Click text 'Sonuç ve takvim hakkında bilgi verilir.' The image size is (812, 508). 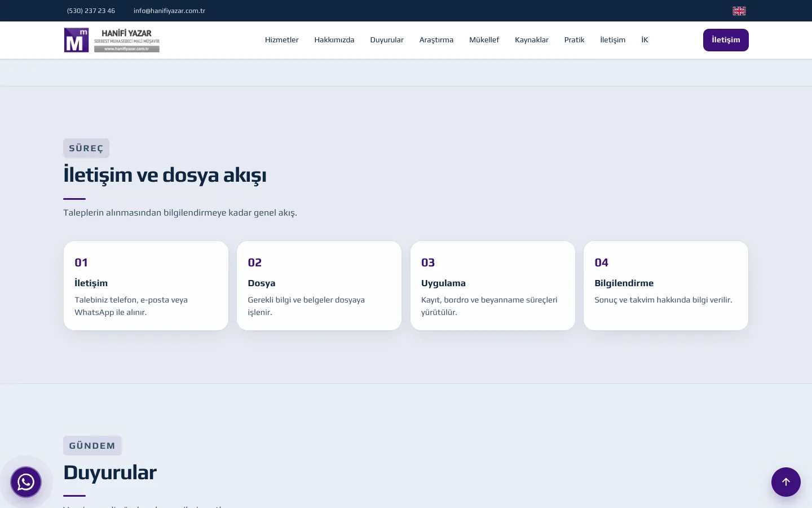click(x=663, y=300)
